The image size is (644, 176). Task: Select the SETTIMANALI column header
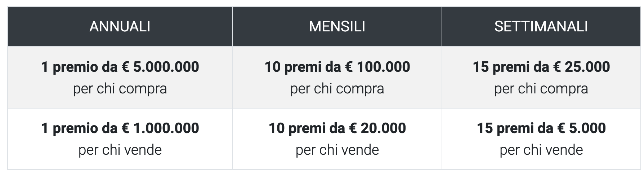click(x=541, y=27)
